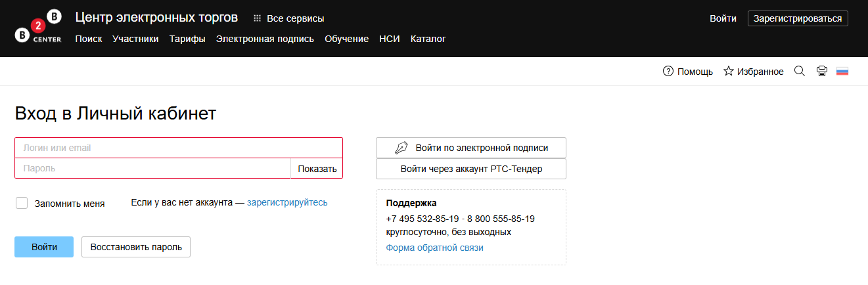Show password with Показать button

click(x=317, y=169)
